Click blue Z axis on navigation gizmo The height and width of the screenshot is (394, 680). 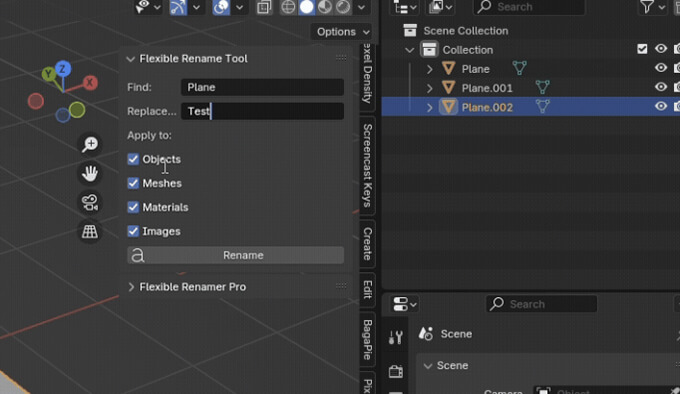click(63, 68)
